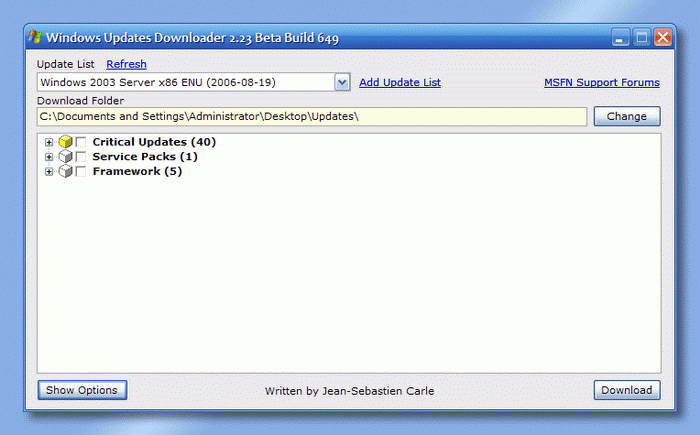Click the Windows flag icon in title bar

click(x=35, y=37)
